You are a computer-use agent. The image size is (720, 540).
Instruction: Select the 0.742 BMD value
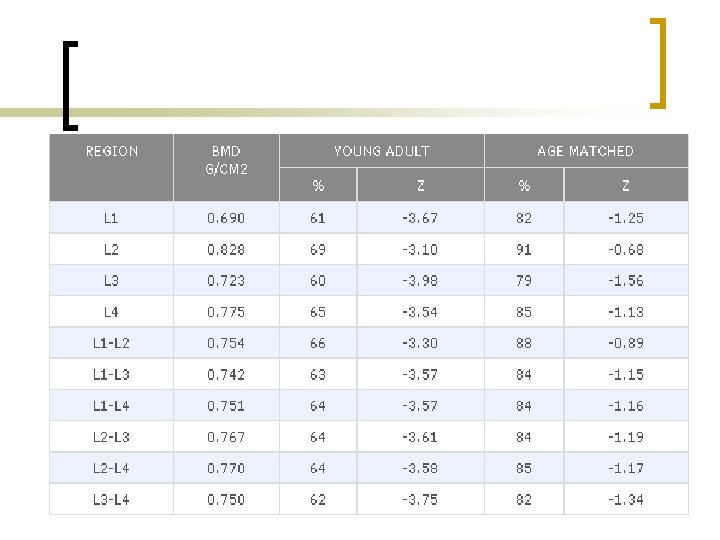pos(226,374)
